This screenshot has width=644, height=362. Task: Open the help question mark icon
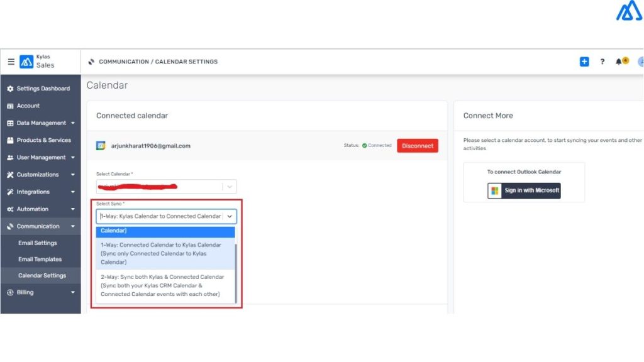602,62
